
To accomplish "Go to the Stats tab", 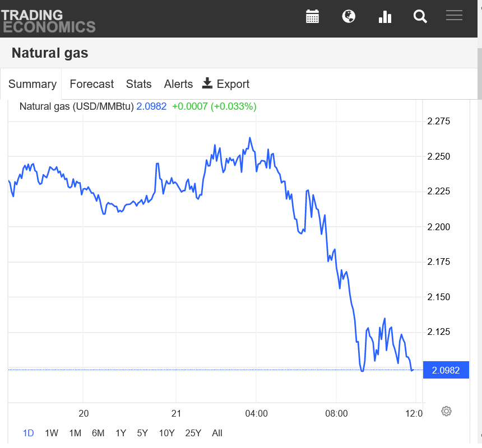I will point(138,84).
